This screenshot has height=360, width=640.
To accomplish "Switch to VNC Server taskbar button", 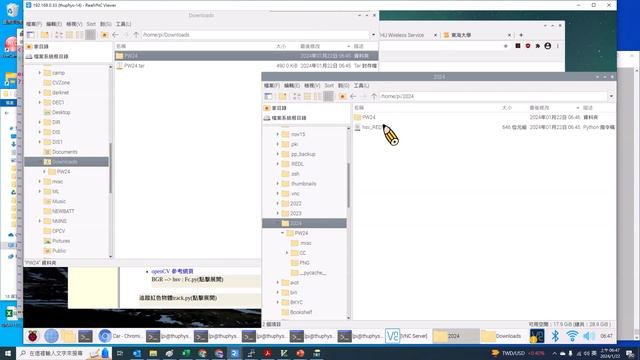I will click(x=407, y=336).
